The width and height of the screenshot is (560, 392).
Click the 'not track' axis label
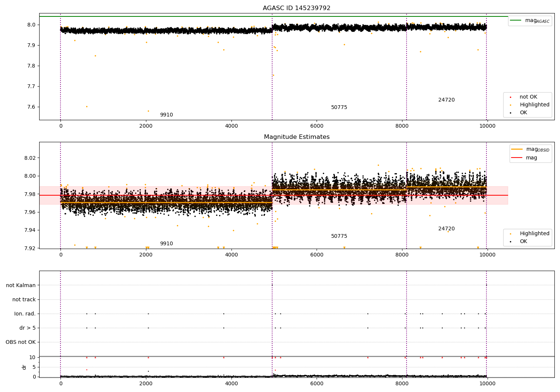click(x=24, y=299)
